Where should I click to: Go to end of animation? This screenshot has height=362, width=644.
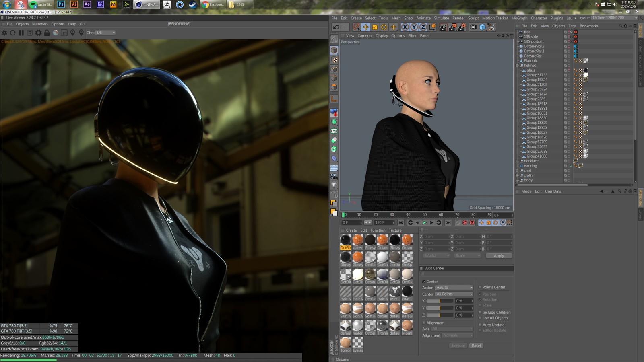coord(448,222)
